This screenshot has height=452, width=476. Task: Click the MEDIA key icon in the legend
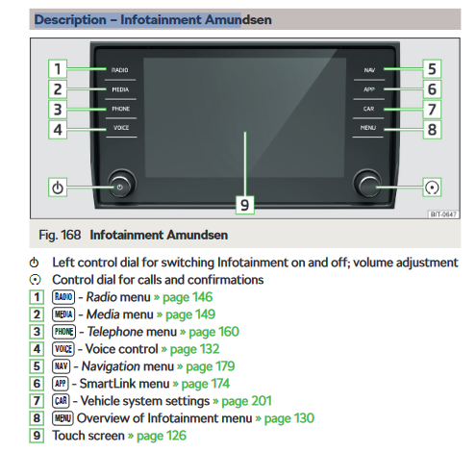(x=63, y=314)
